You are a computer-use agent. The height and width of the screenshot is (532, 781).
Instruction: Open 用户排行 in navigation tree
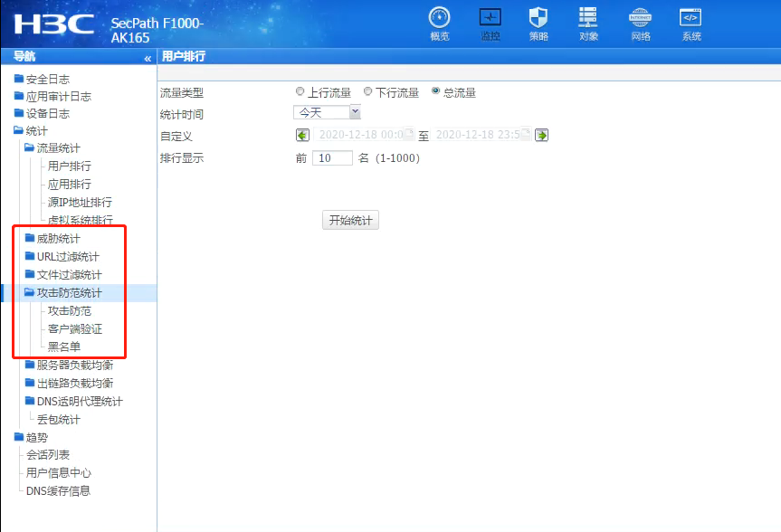pos(70,166)
